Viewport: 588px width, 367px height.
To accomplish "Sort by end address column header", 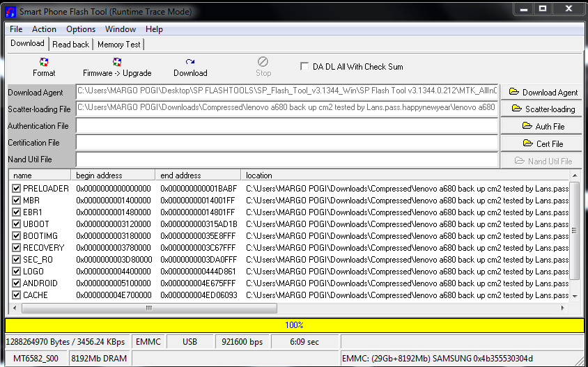I will (198, 175).
